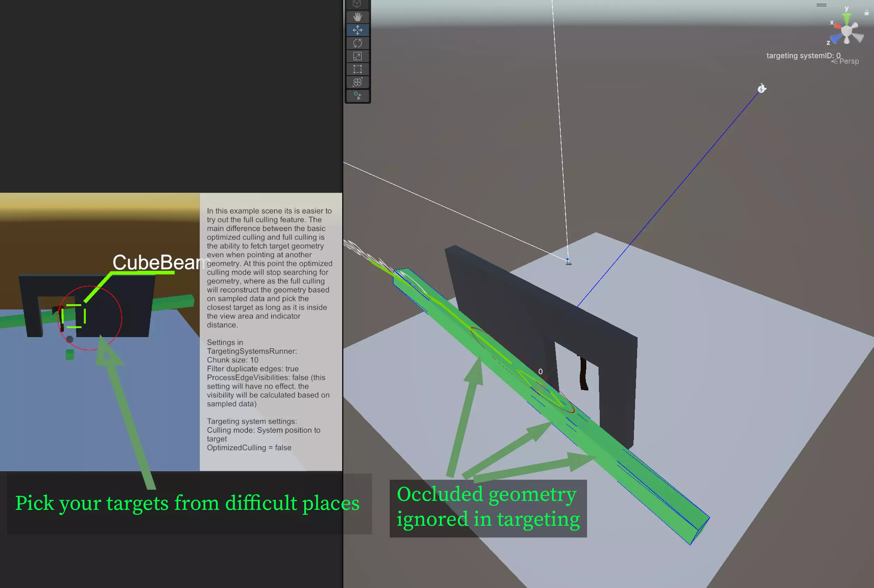Click the red X axis gizmo cone

838,26
